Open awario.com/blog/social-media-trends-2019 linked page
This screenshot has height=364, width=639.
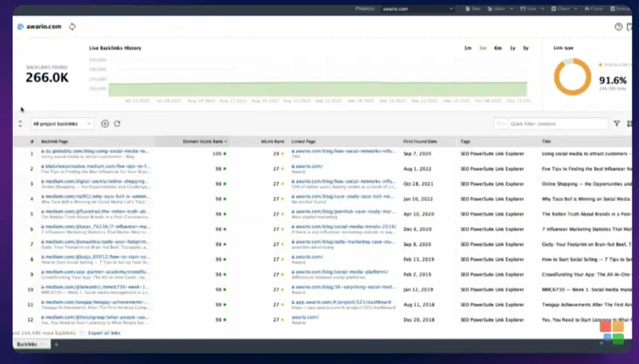[x=346, y=227]
